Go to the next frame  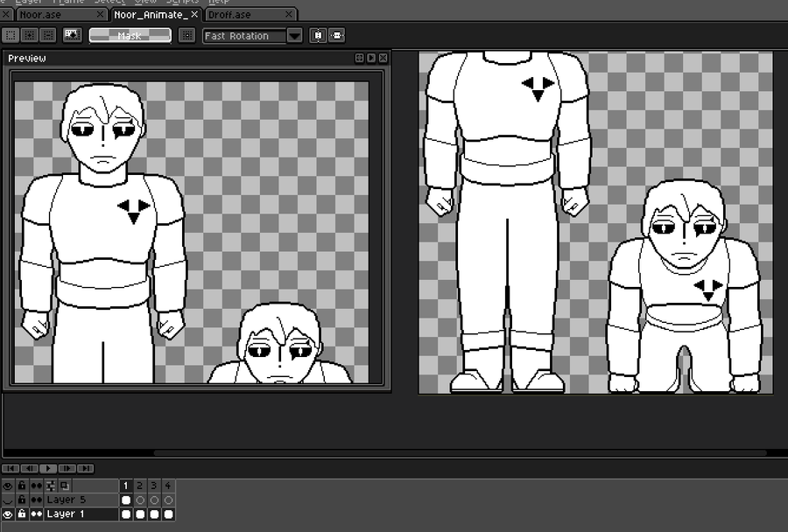[67, 468]
